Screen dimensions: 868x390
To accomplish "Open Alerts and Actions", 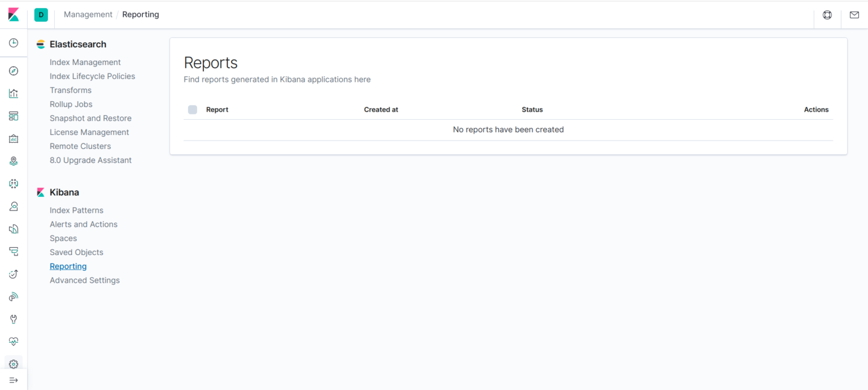I will coord(84,224).
